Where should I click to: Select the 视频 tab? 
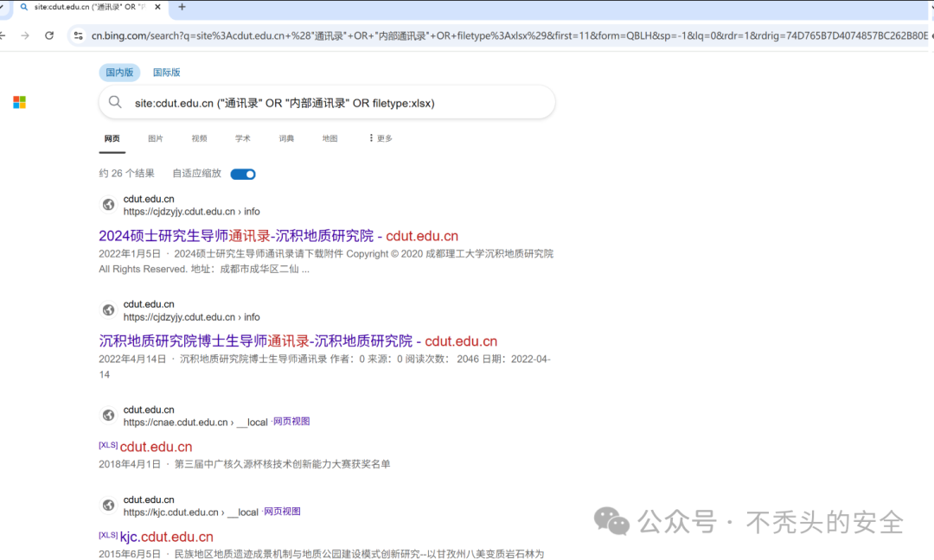click(x=199, y=138)
